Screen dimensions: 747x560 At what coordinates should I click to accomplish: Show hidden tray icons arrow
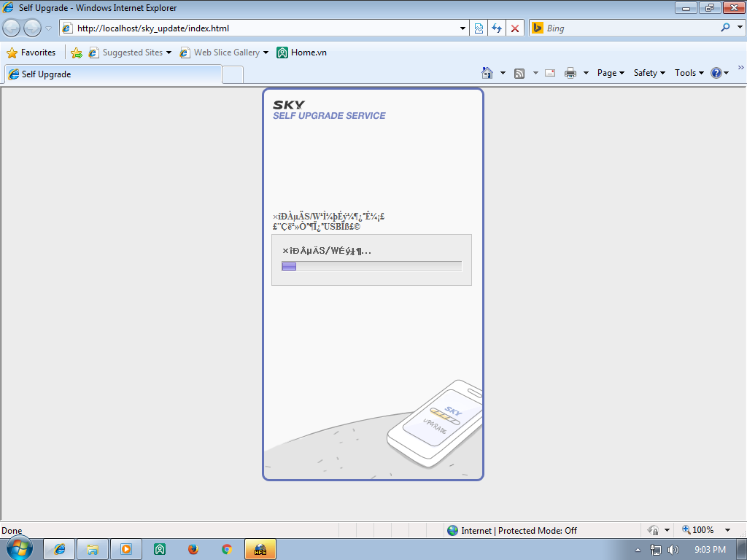click(638, 550)
